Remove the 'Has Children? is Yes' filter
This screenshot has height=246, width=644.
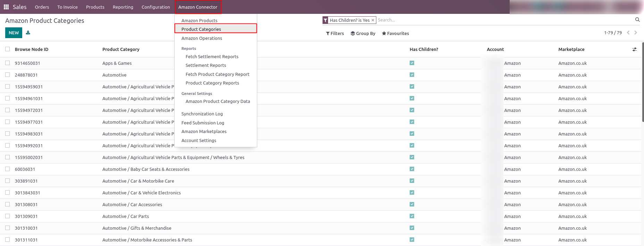click(x=373, y=20)
